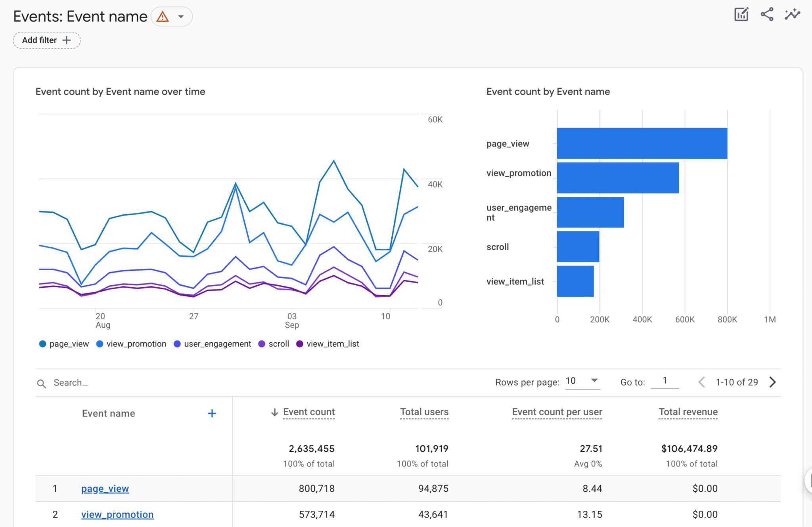Go to the next results page

point(772,382)
